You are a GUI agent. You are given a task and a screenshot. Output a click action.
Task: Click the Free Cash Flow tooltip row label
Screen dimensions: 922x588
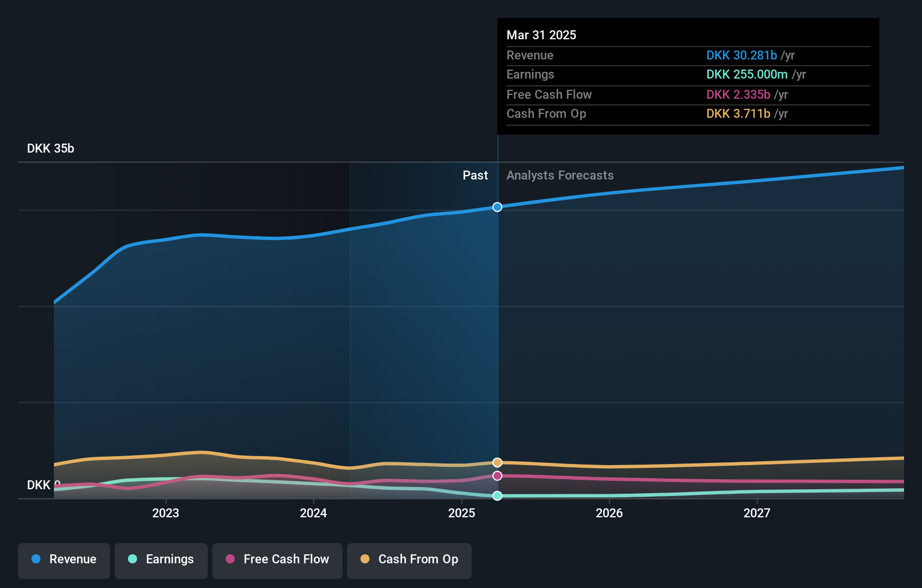click(549, 94)
